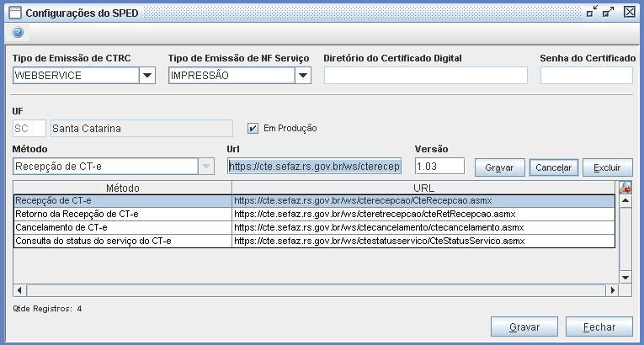Viewport: 644px width, 345px height.
Task: Click the window icon beside the title
Action: [x=15, y=13]
